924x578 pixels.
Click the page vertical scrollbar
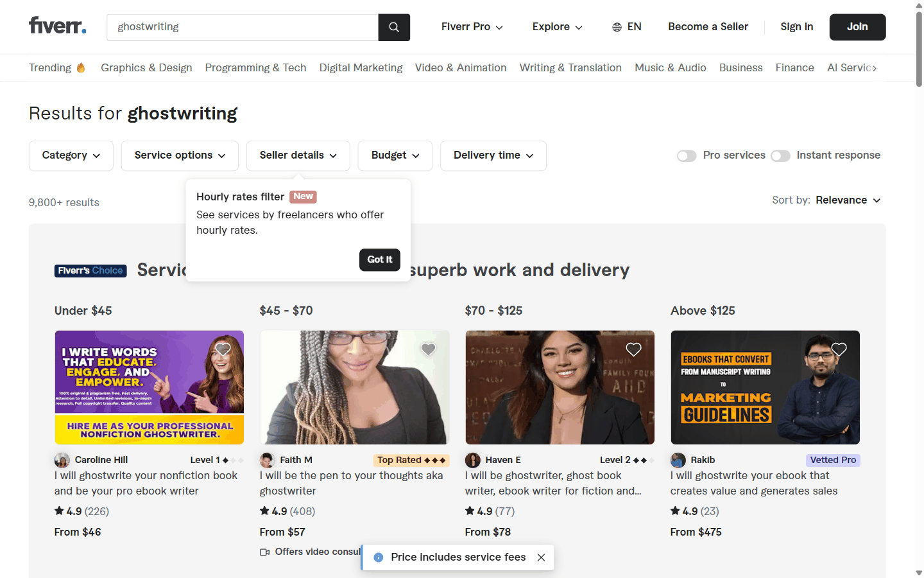[x=919, y=50]
